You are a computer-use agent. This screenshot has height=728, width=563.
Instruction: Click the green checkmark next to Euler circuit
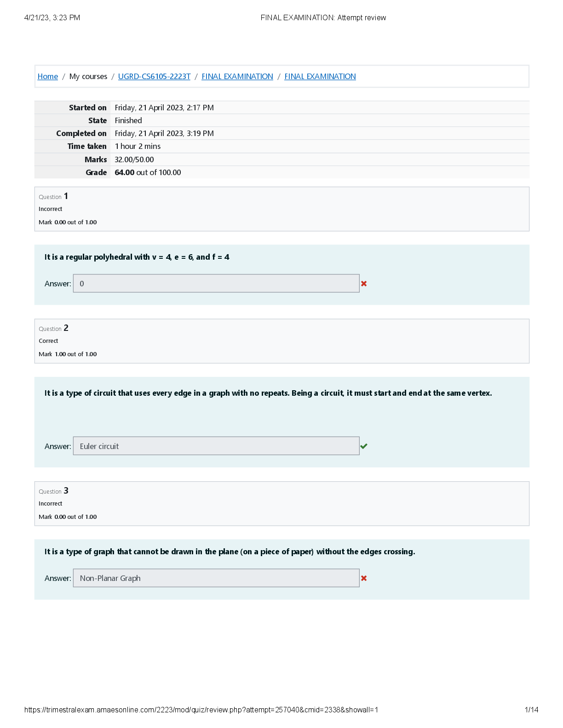[364, 446]
